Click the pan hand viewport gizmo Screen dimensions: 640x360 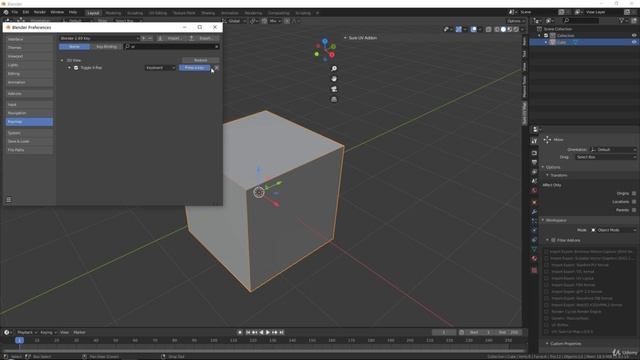(334, 79)
